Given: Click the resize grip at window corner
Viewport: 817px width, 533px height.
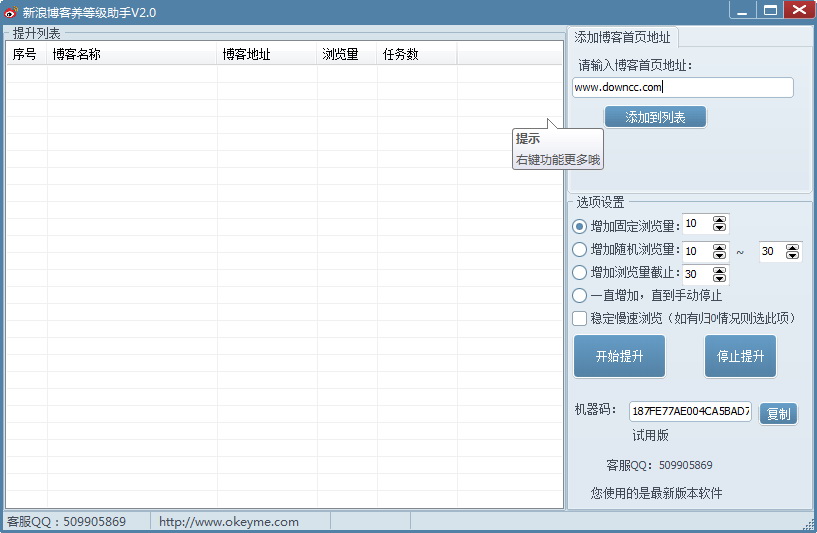Looking at the screenshot, I should (809, 525).
